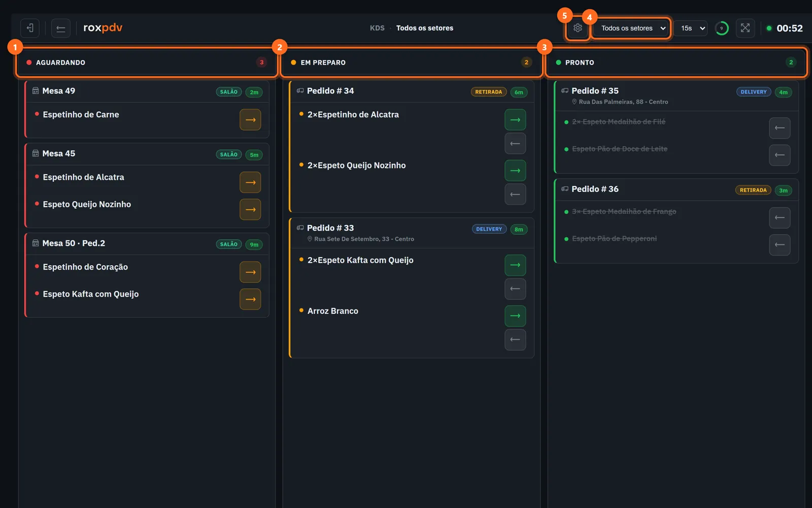Click address Rua Sete De Setembro, 33
812x508 pixels.
364,239
